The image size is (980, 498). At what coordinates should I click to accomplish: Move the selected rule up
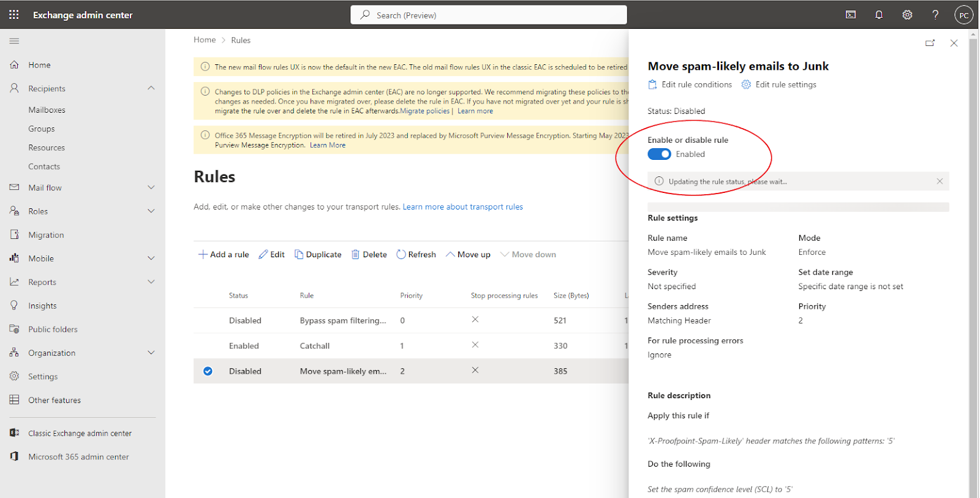[468, 254]
